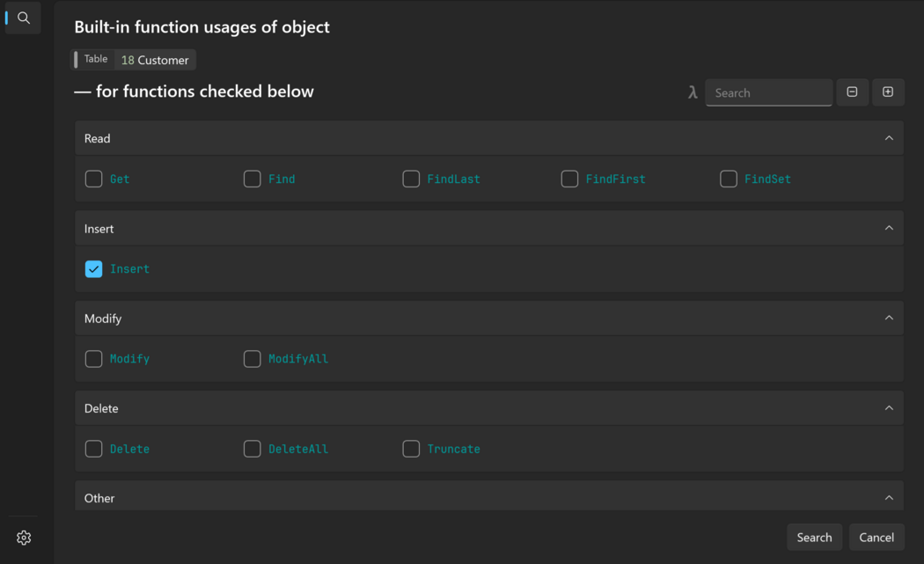
Task: Click the Modify section header label
Action: [x=103, y=319]
